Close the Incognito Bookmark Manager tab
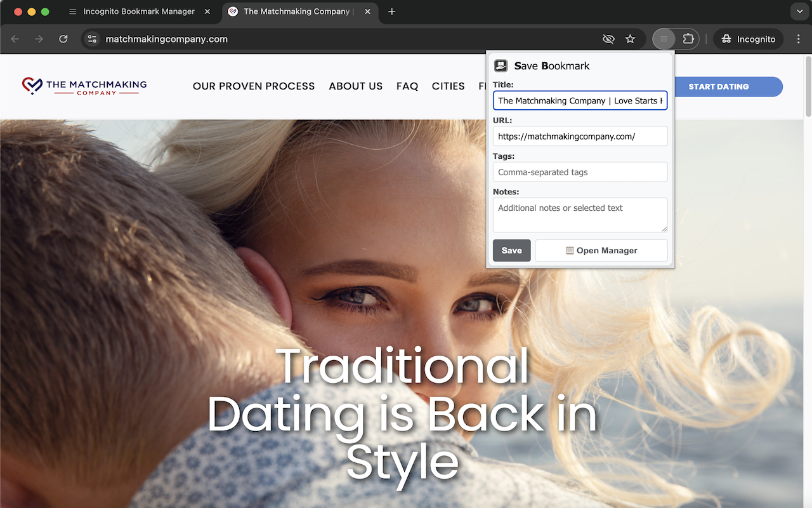This screenshot has width=812, height=508. pos(207,11)
